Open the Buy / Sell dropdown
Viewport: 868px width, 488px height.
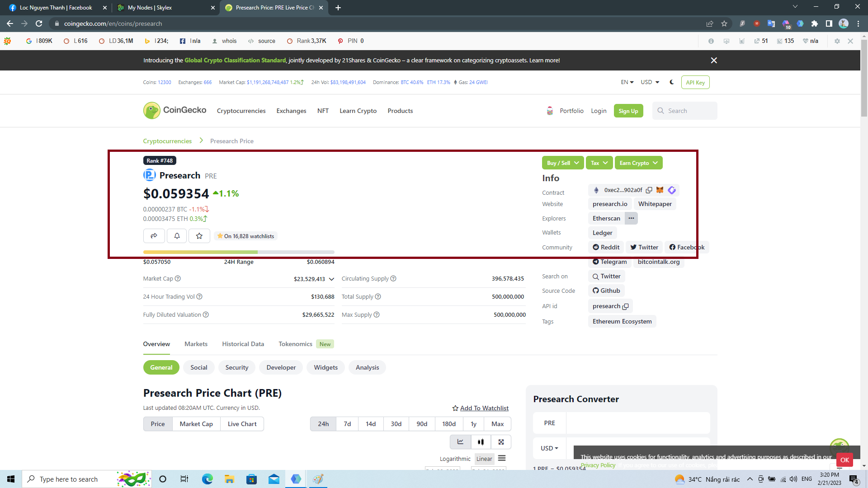[x=562, y=163]
